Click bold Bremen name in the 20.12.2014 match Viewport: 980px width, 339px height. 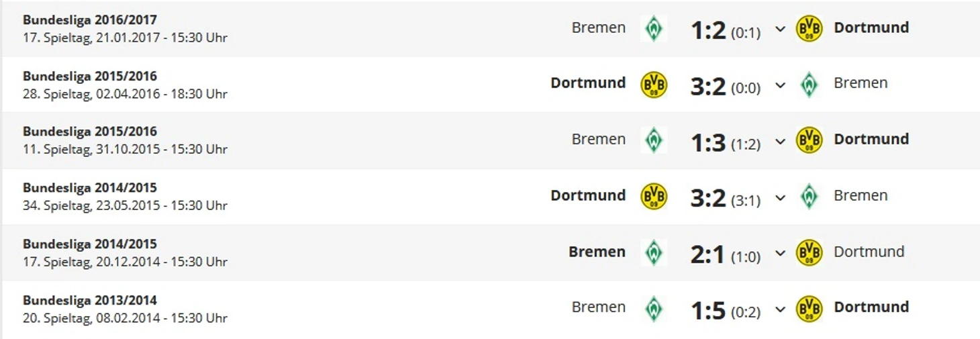click(597, 252)
